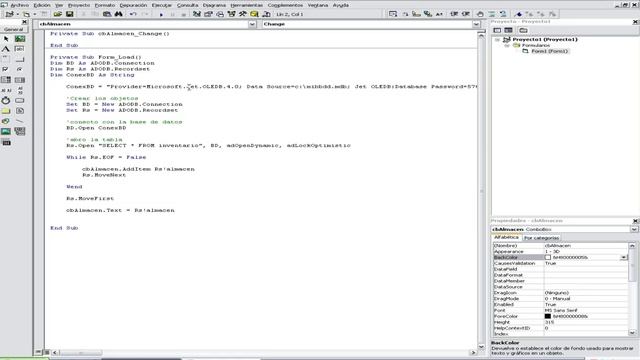Click the Find binoculars icon
Screen dimensions: 640x360
click(118, 14)
